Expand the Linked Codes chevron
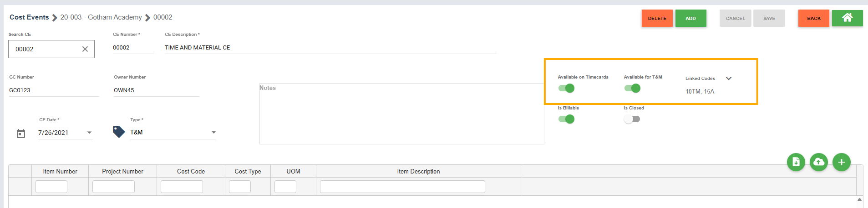868x208 pixels. (x=729, y=79)
